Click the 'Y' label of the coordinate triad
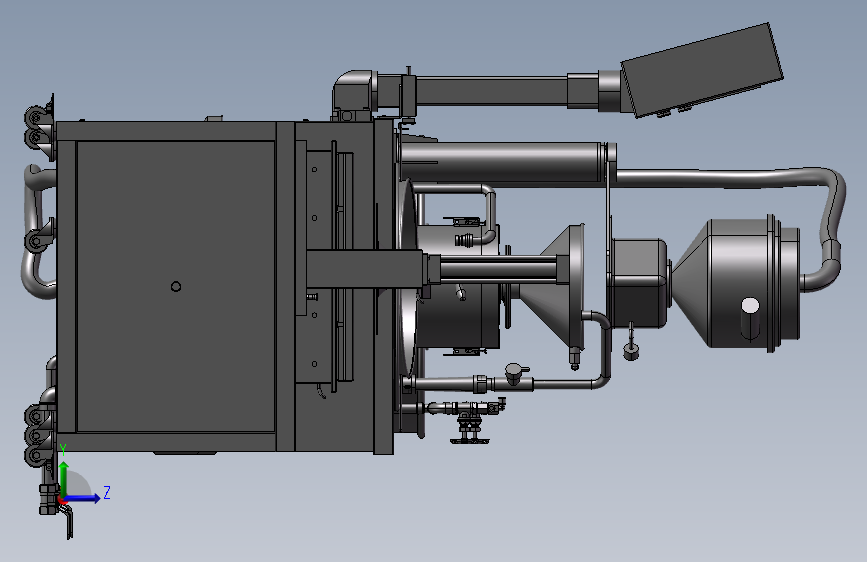 coord(63,450)
